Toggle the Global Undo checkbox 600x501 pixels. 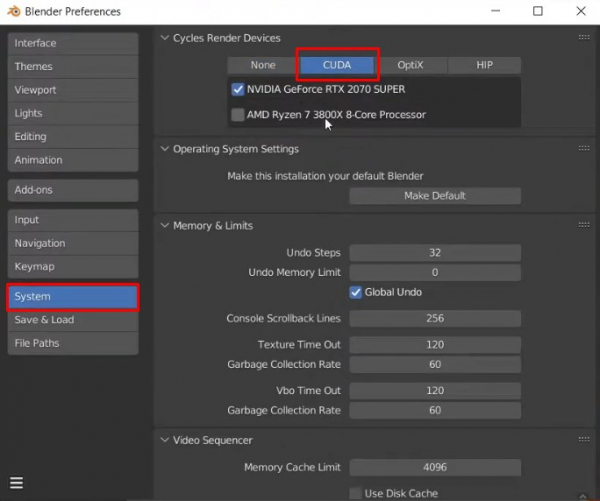[355, 292]
